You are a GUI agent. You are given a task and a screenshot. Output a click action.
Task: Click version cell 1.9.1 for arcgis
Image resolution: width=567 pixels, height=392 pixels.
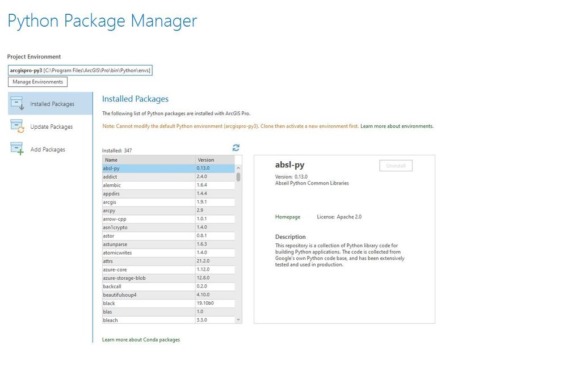pos(215,202)
